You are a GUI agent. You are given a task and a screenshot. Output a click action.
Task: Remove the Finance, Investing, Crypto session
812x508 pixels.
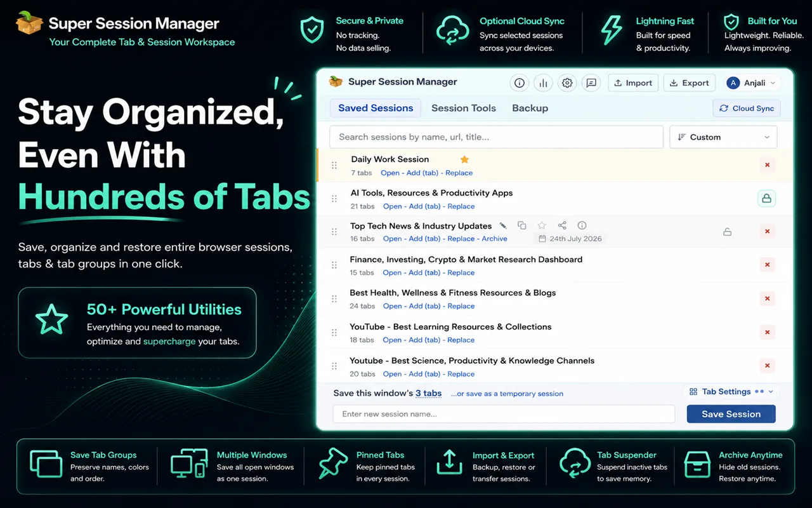click(x=767, y=265)
